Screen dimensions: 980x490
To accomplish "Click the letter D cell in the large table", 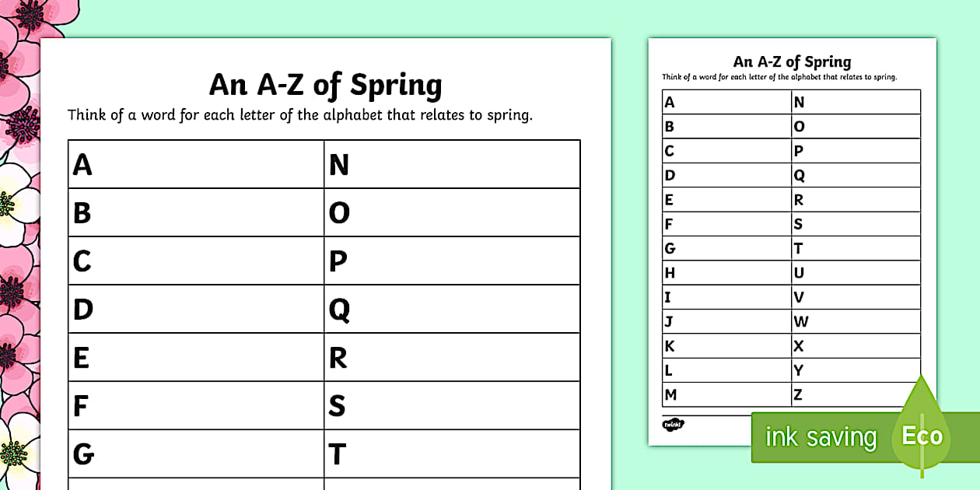I will pos(196,310).
